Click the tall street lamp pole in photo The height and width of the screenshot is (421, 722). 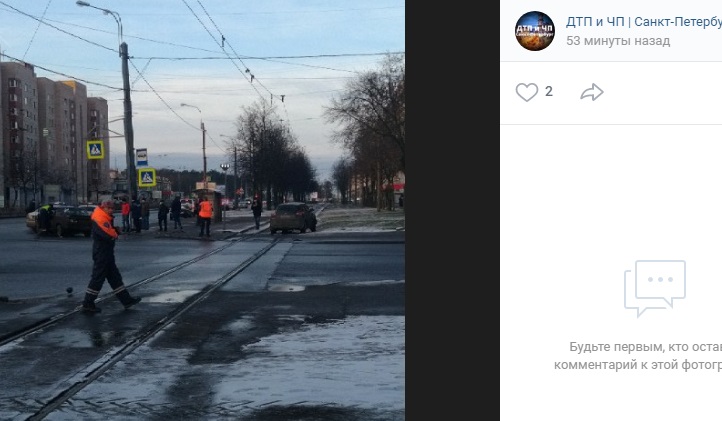coord(128,120)
